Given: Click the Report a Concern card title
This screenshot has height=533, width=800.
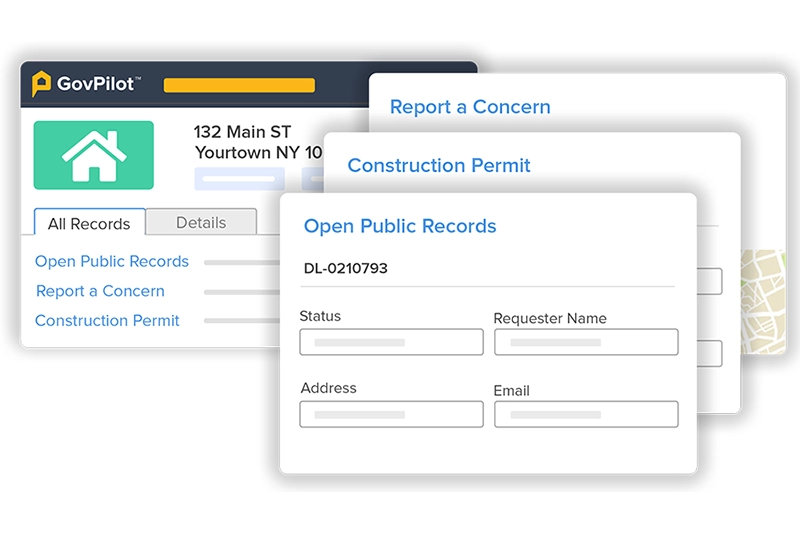Looking at the screenshot, I should (470, 107).
